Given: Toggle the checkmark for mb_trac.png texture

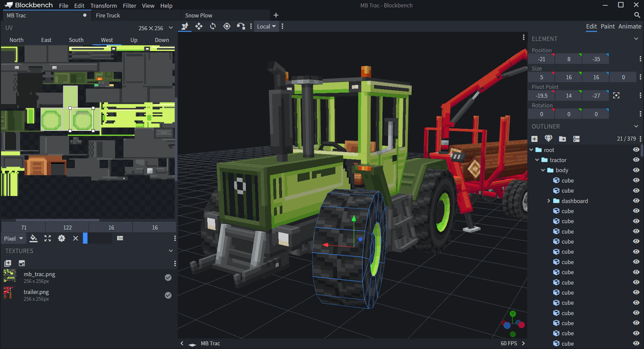Looking at the screenshot, I should point(168,278).
